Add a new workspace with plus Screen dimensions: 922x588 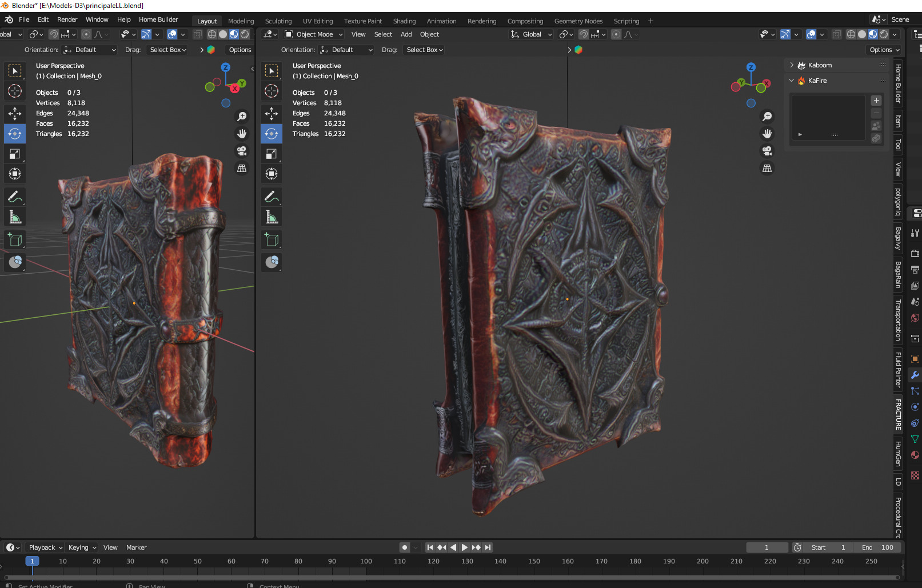tap(650, 21)
